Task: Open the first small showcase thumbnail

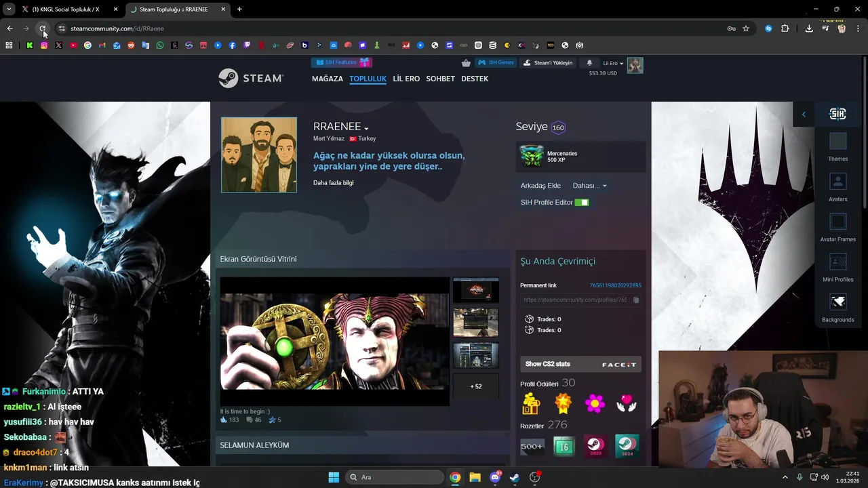Action: pos(476,290)
